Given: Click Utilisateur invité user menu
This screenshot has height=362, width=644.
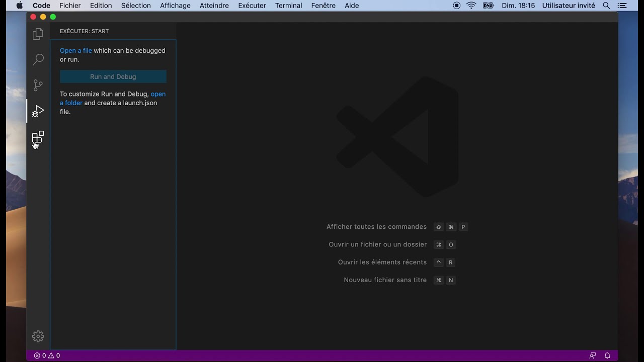Looking at the screenshot, I should [569, 6].
